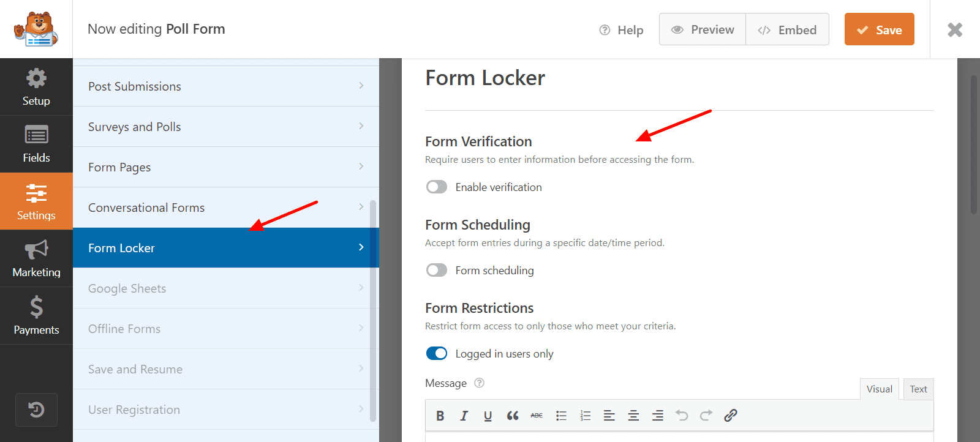Open the Settings panel
The image size is (980, 442).
point(36,201)
